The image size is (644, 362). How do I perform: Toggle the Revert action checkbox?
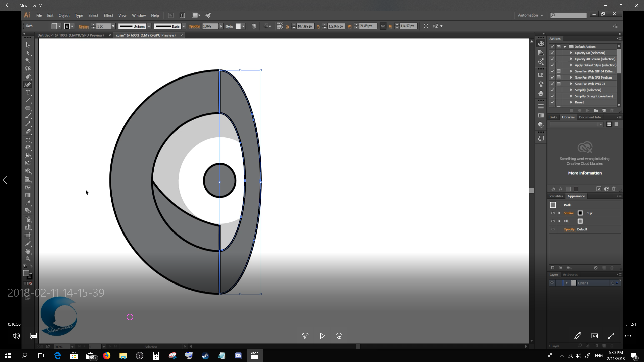point(552,102)
